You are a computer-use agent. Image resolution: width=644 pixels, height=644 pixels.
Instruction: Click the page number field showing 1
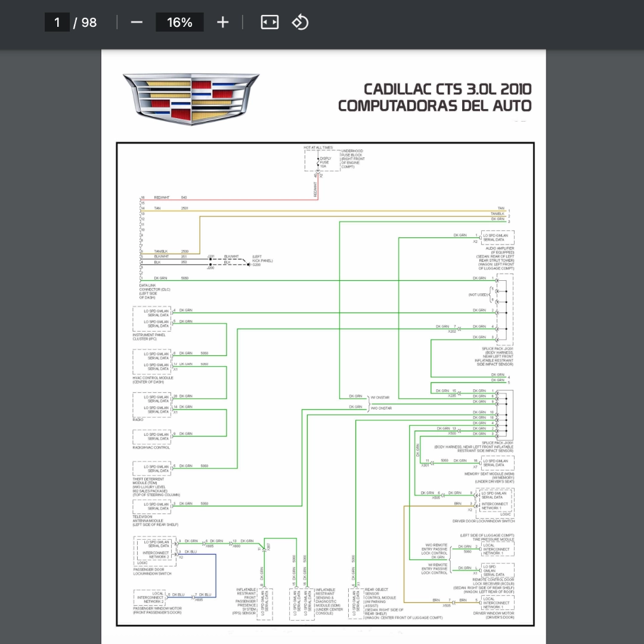(x=57, y=22)
